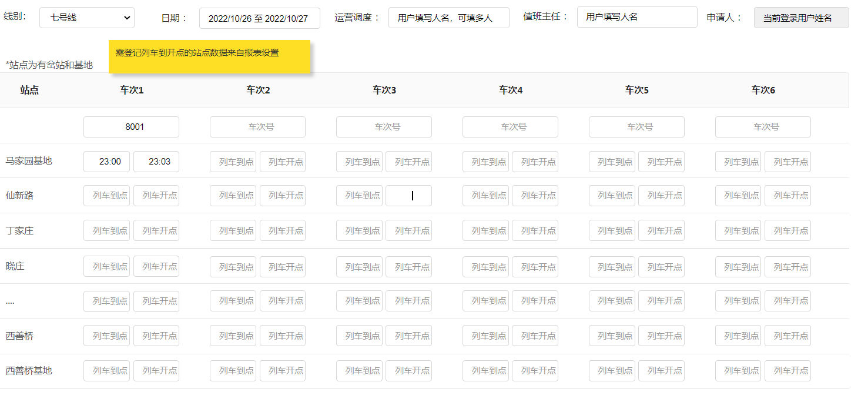Click the 运营调度 name input field
This screenshot has height=399, width=868.
pyautogui.click(x=448, y=18)
